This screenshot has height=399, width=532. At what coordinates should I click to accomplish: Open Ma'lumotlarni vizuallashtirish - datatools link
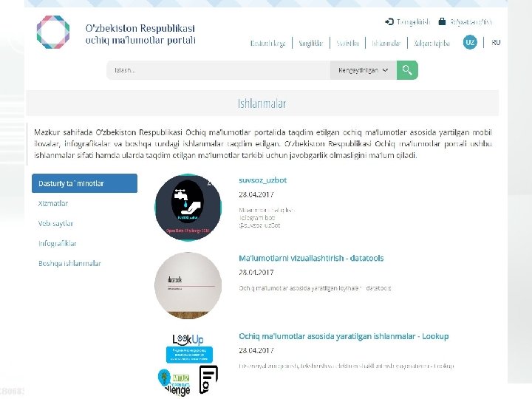coord(311,258)
